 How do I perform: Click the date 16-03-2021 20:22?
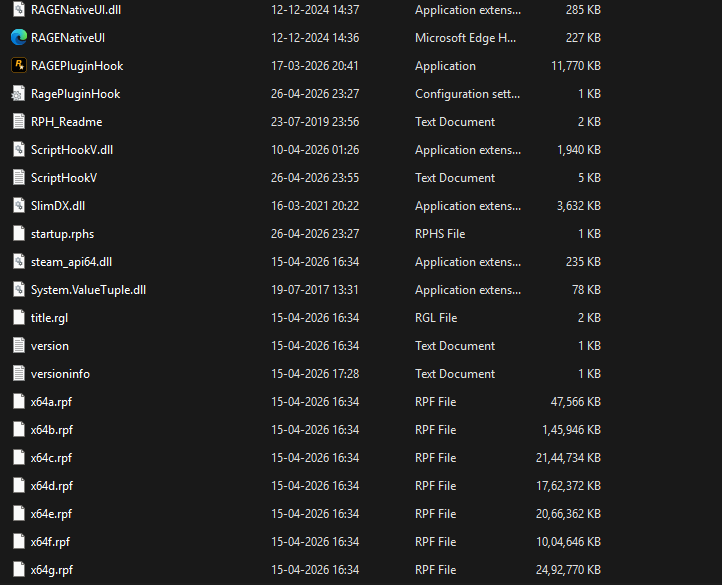tap(315, 206)
